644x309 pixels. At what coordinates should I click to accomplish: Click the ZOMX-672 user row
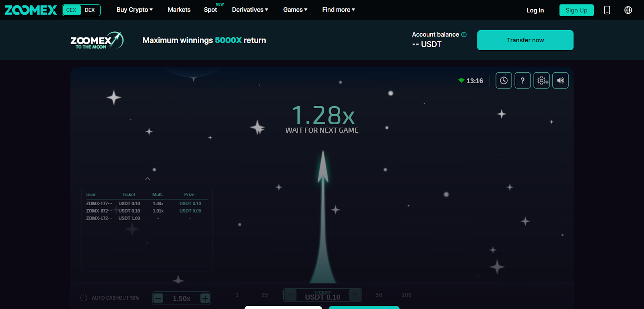(x=147, y=211)
